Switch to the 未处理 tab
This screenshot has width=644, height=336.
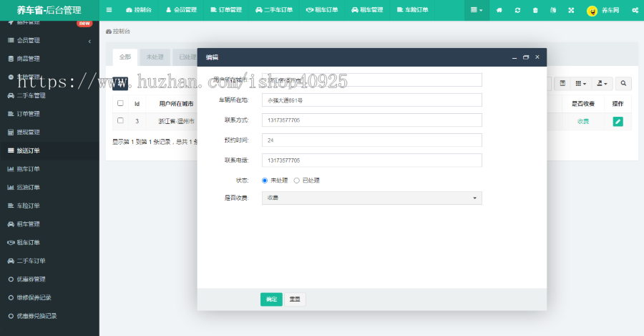coord(155,57)
